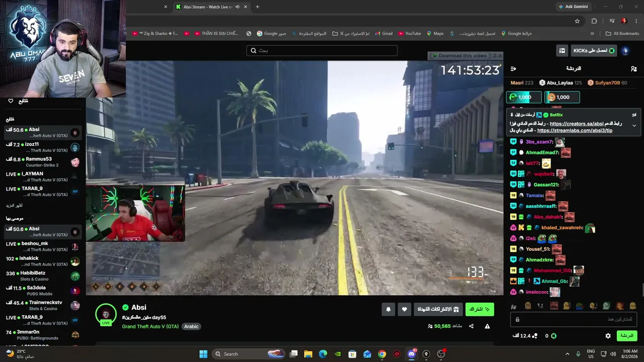Click Ask Gemini button
This screenshot has height=362, width=644.
(x=573, y=7)
